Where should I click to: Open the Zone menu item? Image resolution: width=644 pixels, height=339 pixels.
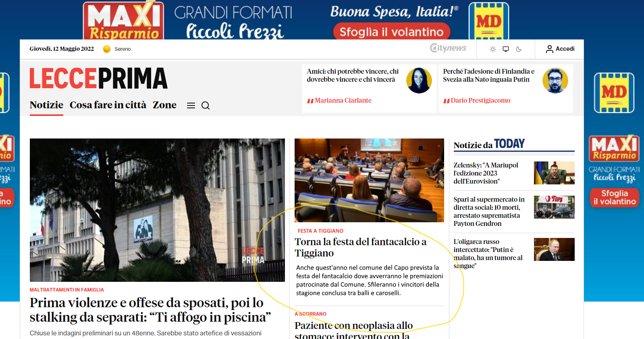(164, 105)
